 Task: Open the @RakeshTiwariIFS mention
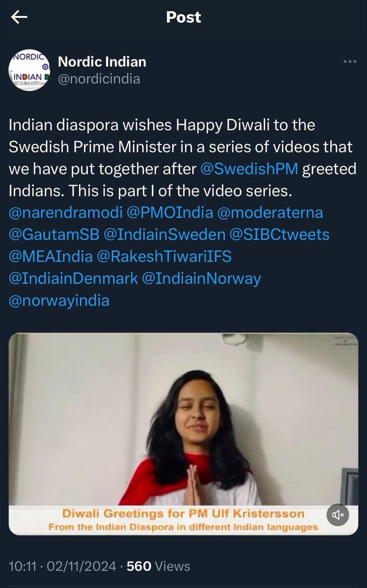(164, 257)
